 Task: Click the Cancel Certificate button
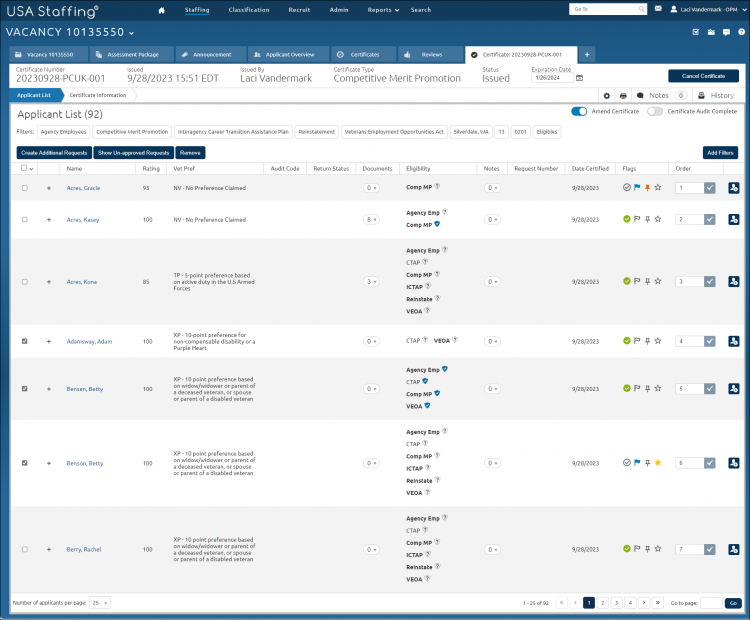pyautogui.click(x=703, y=76)
